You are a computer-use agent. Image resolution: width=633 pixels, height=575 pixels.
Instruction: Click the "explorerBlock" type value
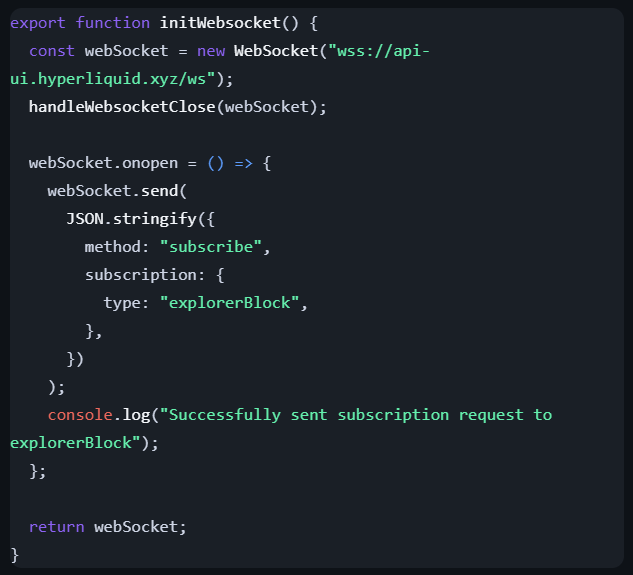pos(229,303)
